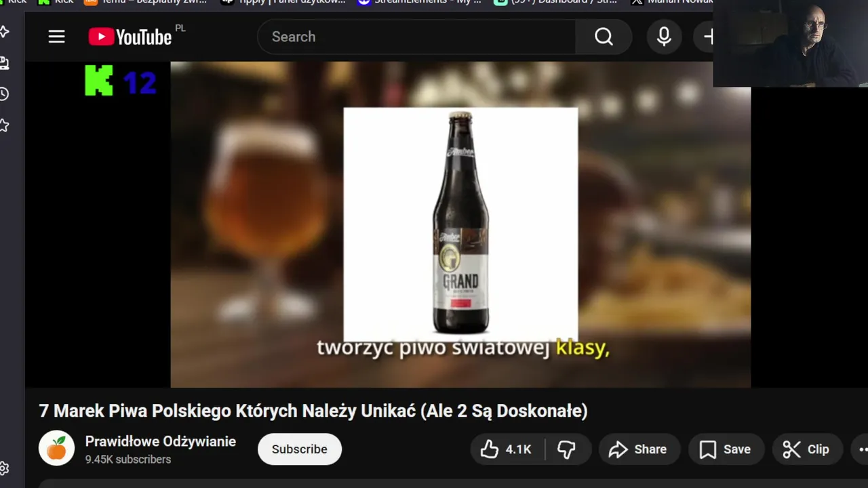The height and width of the screenshot is (488, 868).
Task: Create a Clip from this video
Action: click(807, 449)
